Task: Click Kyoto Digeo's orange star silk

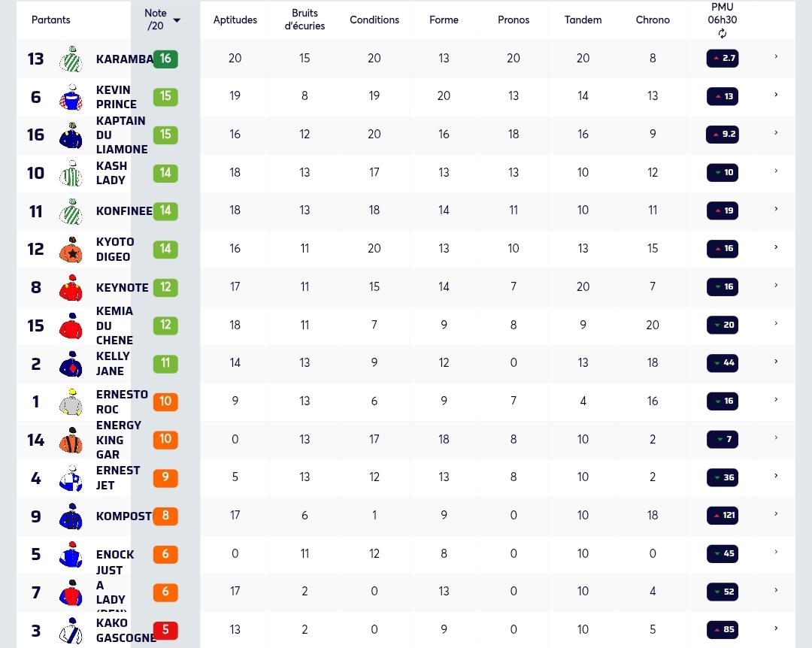Action: 71,249
